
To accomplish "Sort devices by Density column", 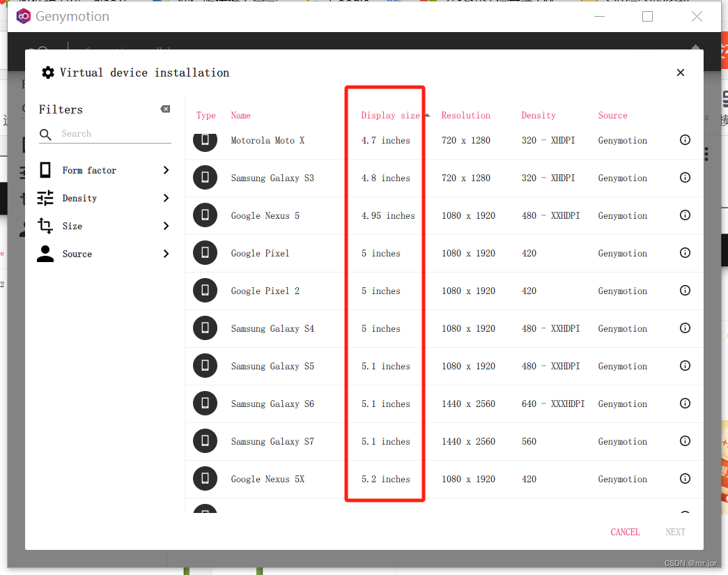I will 538,115.
